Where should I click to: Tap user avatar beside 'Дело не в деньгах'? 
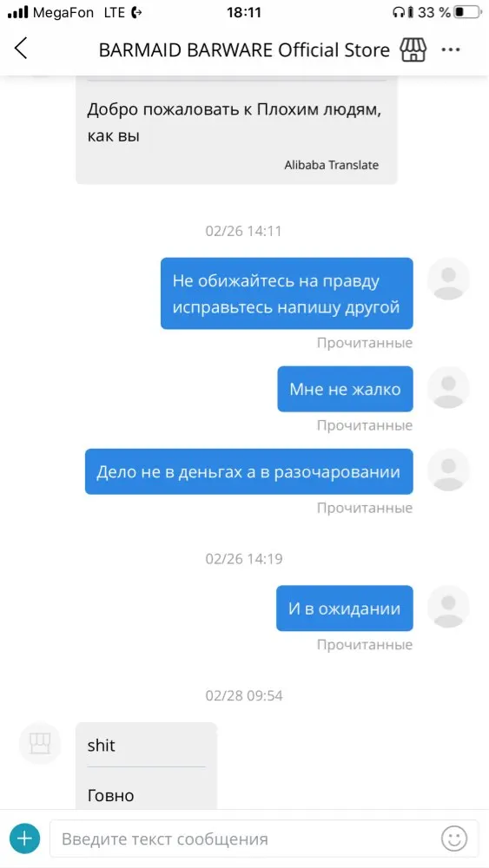[x=448, y=470]
